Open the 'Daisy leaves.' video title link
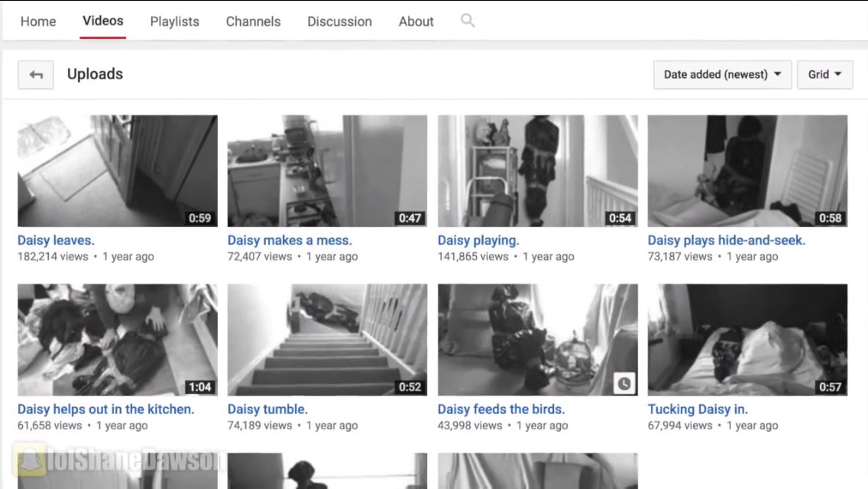Screen dimensions: 868x489 point(56,241)
